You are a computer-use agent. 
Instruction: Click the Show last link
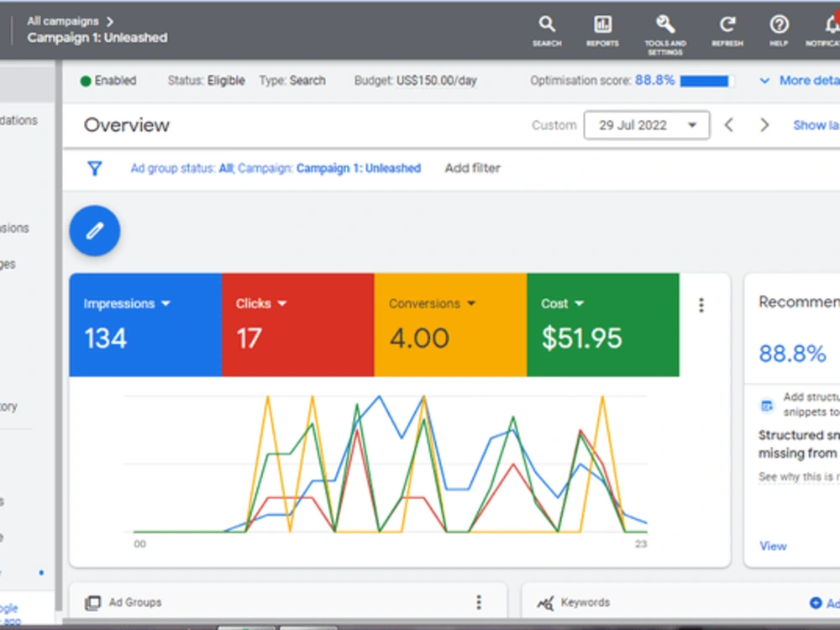coord(816,125)
